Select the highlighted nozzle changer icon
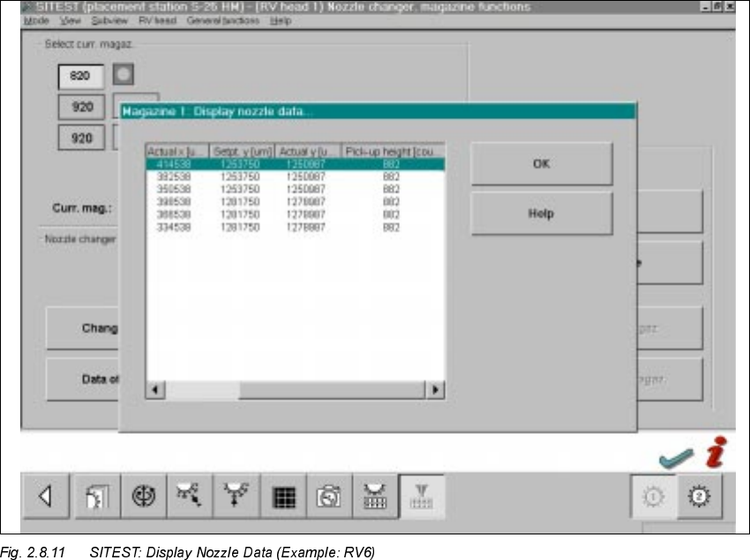 coord(422,497)
